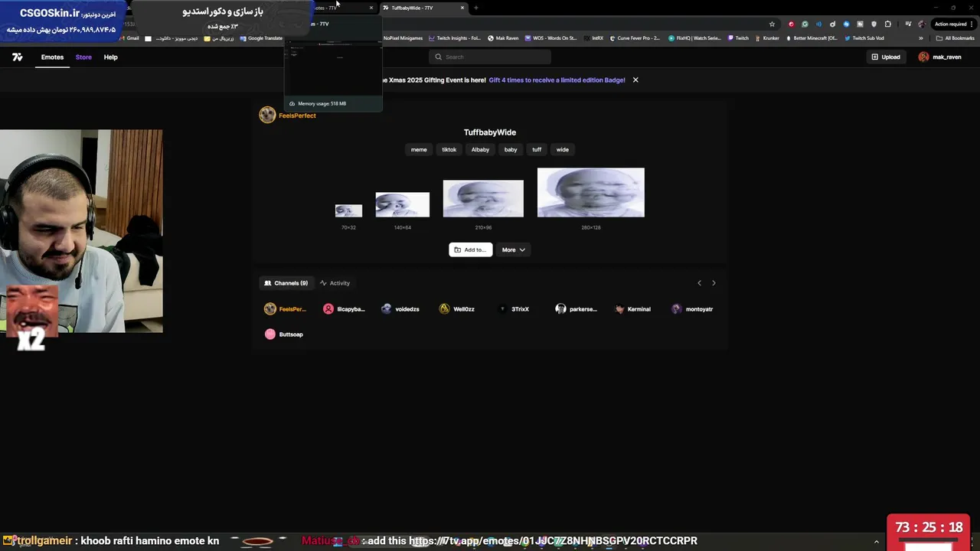Open the Better Minecraft bookmark
The image size is (980, 551).
(812, 38)
